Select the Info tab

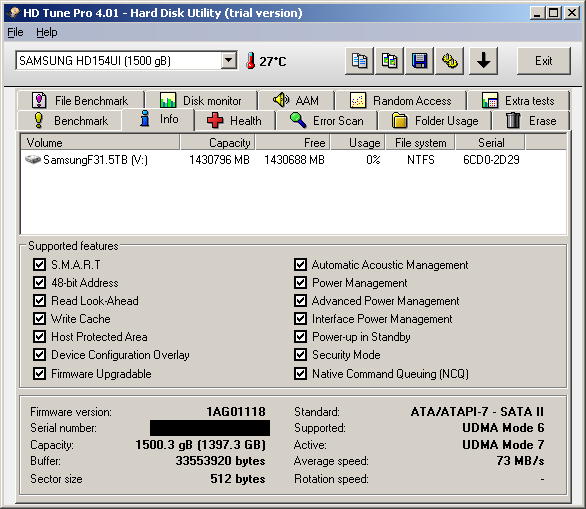click(158, 119)
